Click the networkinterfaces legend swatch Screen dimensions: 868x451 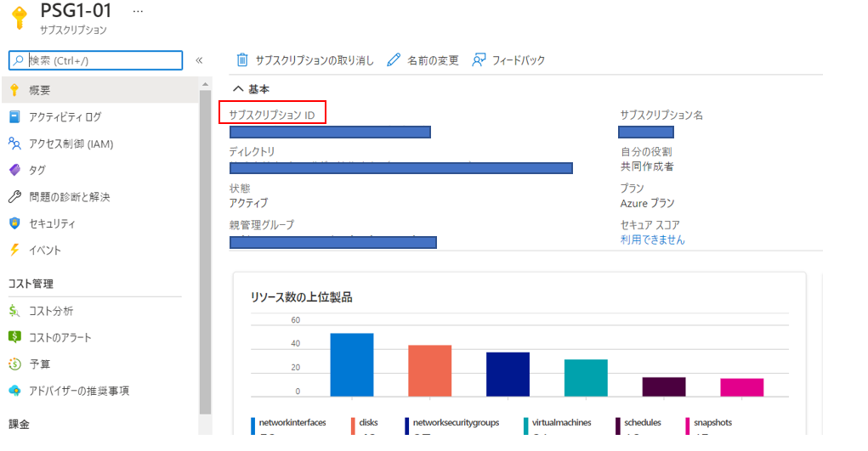coord(253,426)
